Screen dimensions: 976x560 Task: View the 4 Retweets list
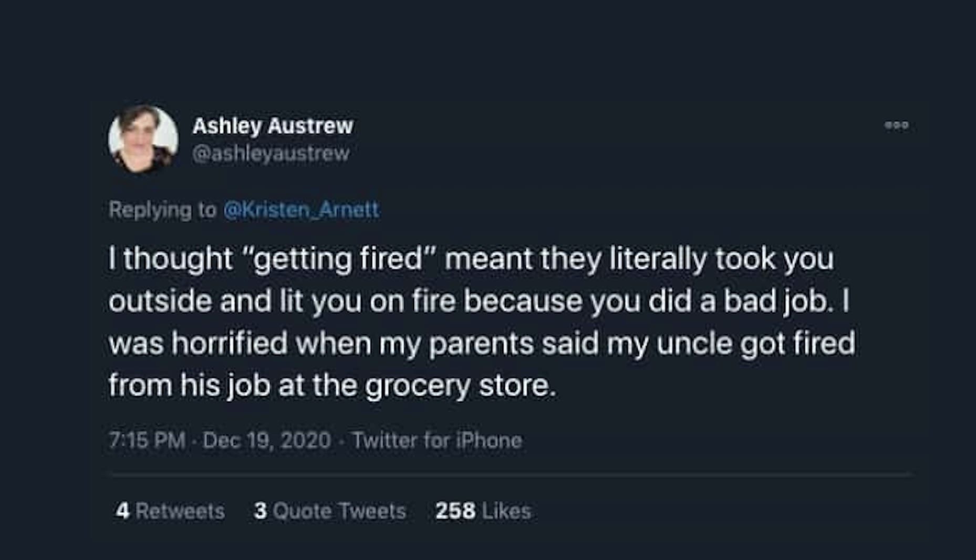pyautogui.click(x=170, y=511)
